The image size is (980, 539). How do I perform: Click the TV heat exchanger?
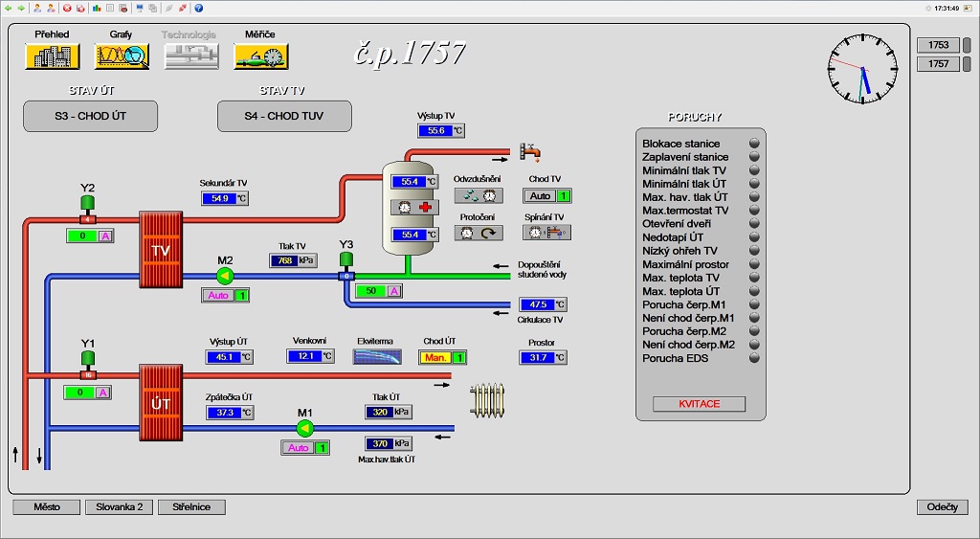tap(161, 250)
